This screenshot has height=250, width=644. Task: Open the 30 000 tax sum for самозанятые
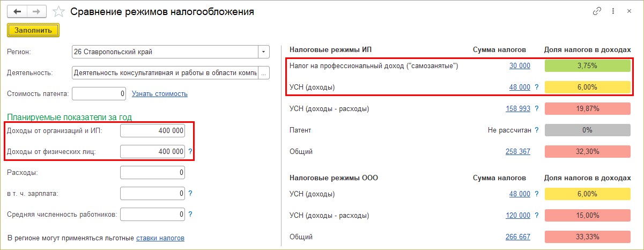(520, 66)
